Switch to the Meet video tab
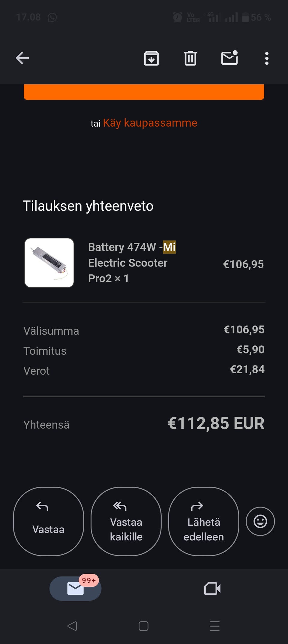 pos(212,588)
